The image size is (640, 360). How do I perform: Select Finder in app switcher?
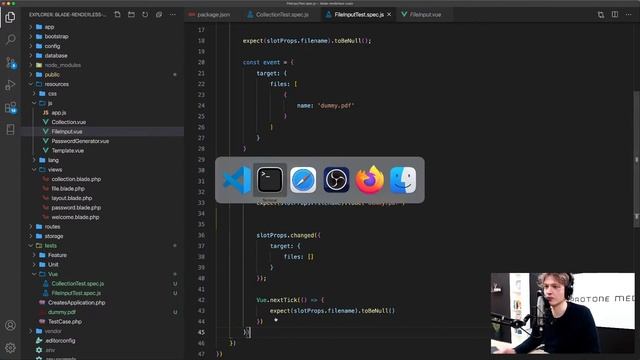click(403, 180)
